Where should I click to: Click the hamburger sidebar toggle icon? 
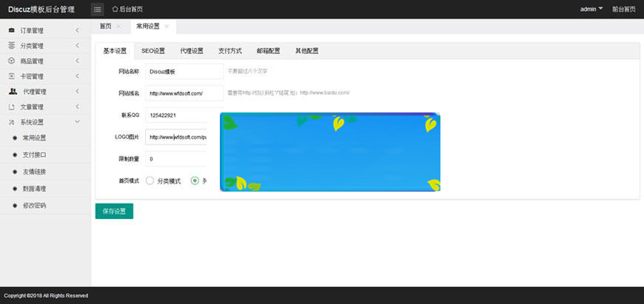[x=98, y=9]
